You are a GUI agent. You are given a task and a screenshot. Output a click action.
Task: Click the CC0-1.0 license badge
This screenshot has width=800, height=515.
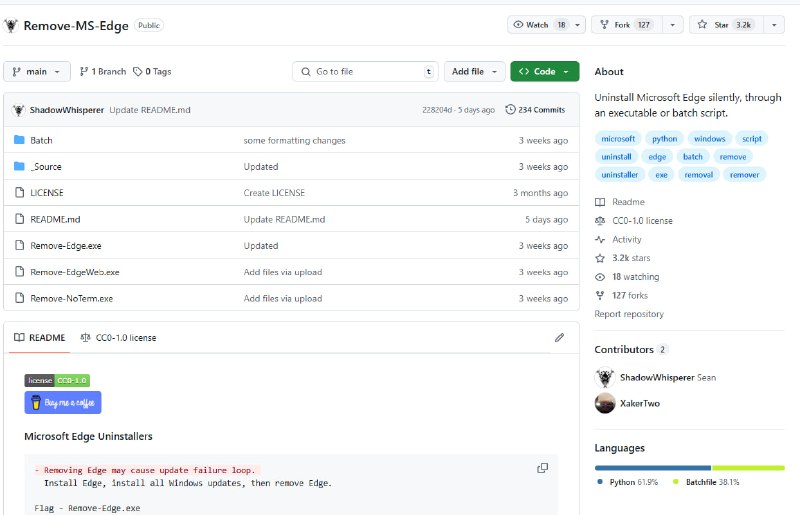(x=57, y=380)
